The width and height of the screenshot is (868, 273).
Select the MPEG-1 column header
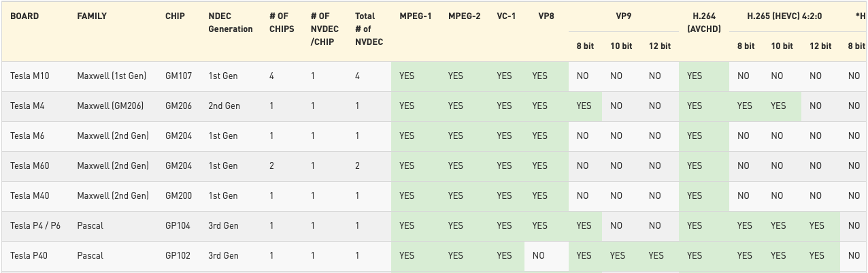(x=415, y=16)
